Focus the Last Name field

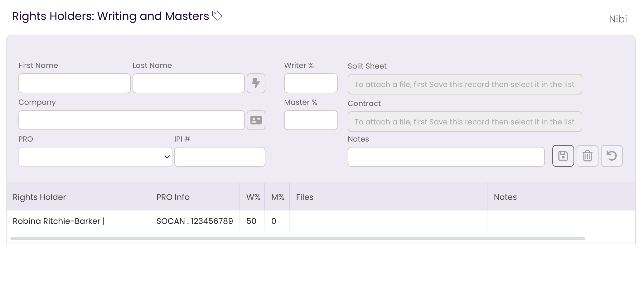coord(189,83)
